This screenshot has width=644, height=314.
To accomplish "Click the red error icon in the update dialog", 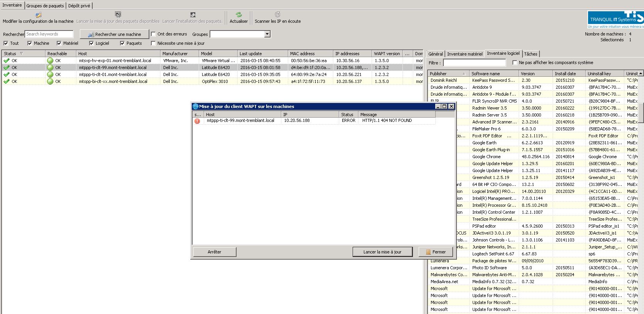I will (x=197, y=121).
